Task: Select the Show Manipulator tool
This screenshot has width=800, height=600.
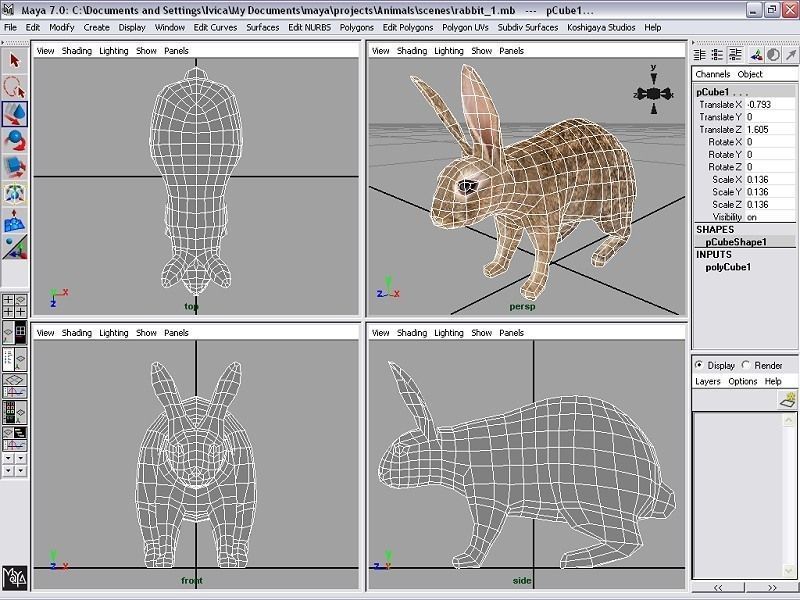Action: (x=14, y=247)
